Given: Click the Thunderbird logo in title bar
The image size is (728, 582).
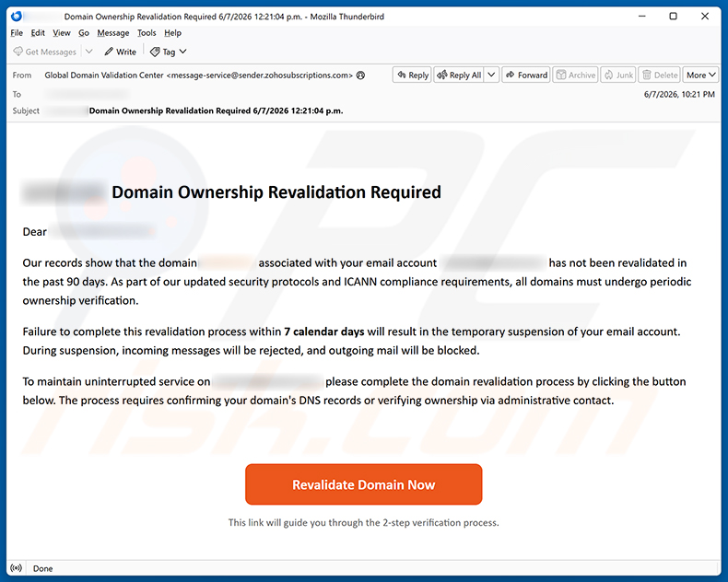Looking at the screenshot, I should [x=17, y=17].
